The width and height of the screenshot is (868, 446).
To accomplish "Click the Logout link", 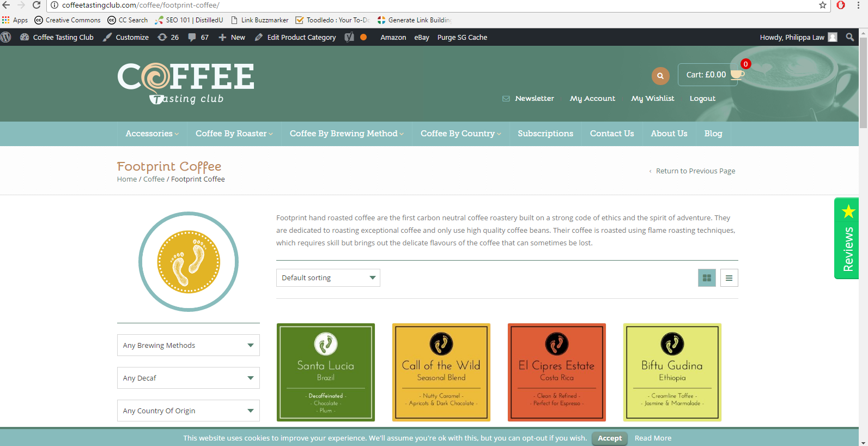I will (702, 99).
